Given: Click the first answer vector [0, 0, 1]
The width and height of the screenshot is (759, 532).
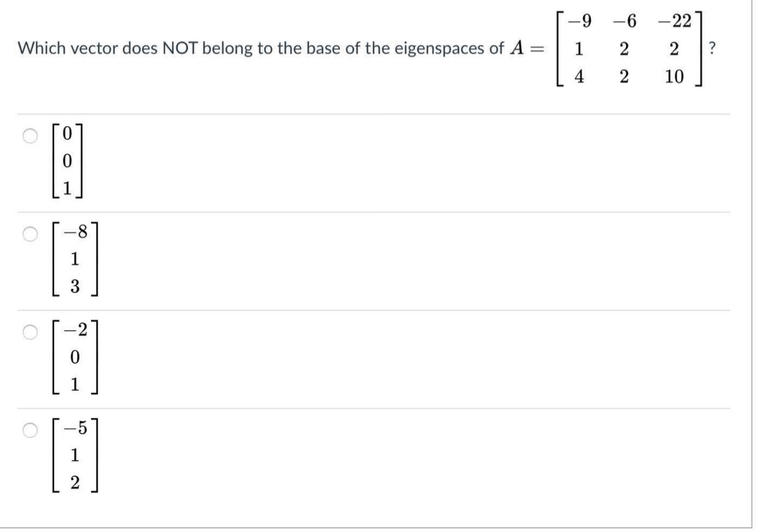Looking at the screenshot, I should point(69,161).
